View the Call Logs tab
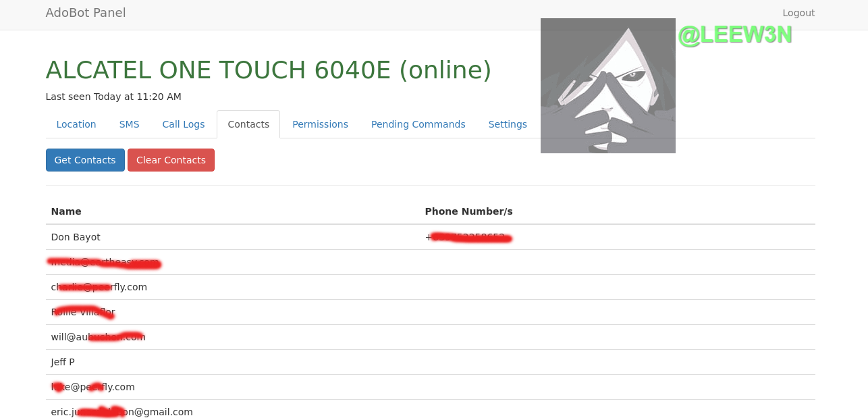 tap(183, 124)
